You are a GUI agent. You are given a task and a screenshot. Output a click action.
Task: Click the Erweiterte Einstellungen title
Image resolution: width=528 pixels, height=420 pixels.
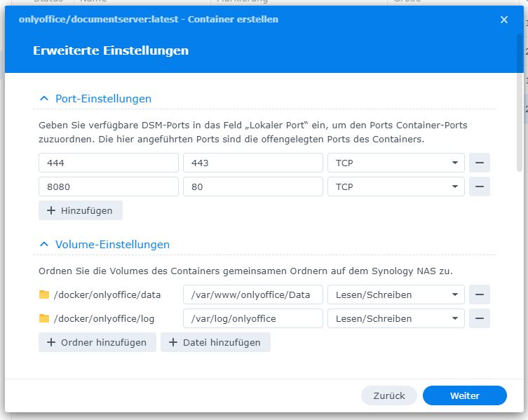click(111, 50)
